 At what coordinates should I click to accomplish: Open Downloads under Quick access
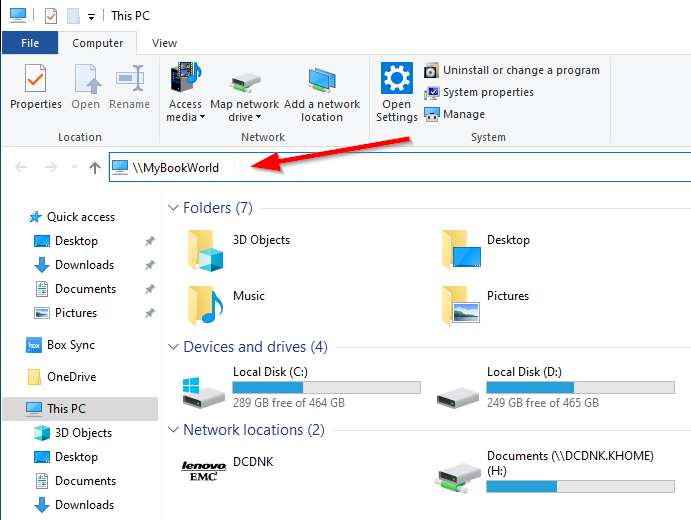coord(74,265)
